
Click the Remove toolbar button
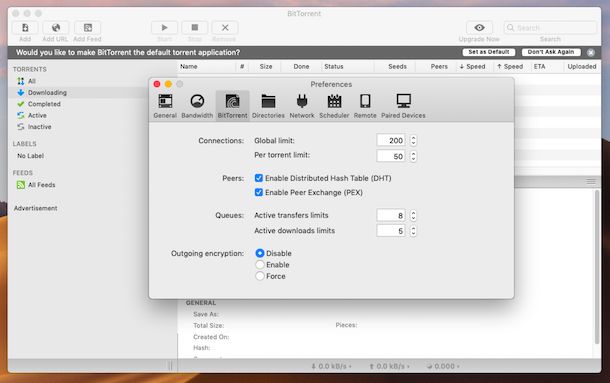point(225,28)
